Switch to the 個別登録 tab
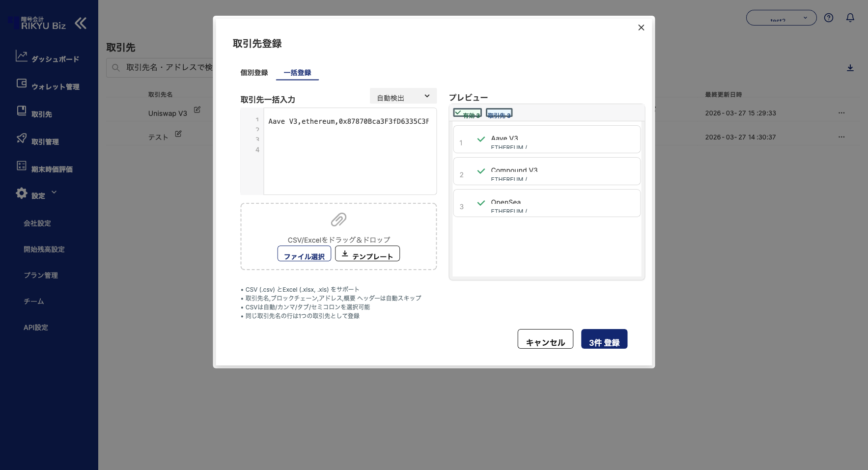Viewport: 868px width, 470px height. tap(254, 73)
